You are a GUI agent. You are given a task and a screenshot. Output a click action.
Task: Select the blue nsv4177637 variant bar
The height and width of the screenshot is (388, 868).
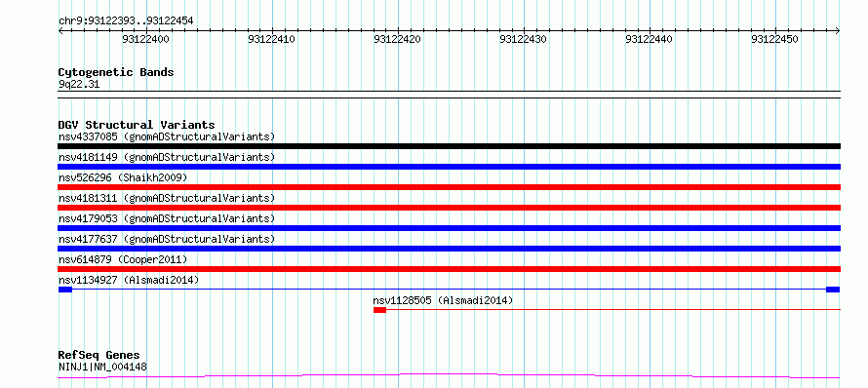449,249
